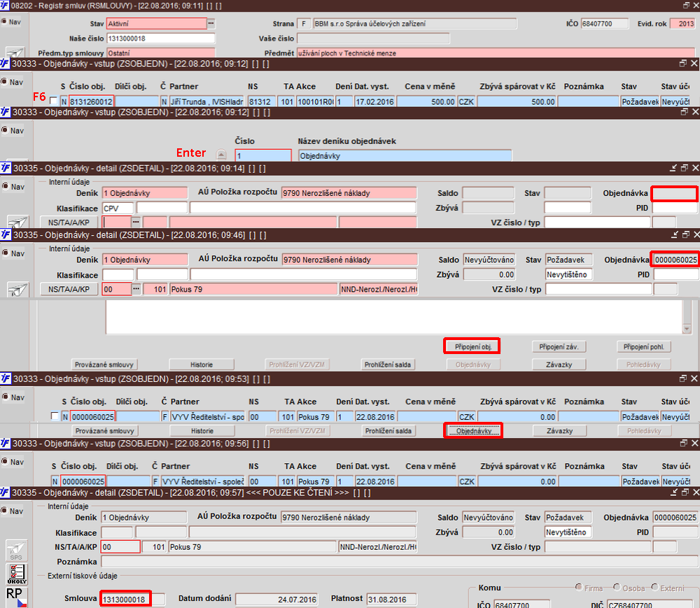The image size is (700, 608).
Task: Click paper plane icon in the 09:14 detail window
Action: pos(18,222)
